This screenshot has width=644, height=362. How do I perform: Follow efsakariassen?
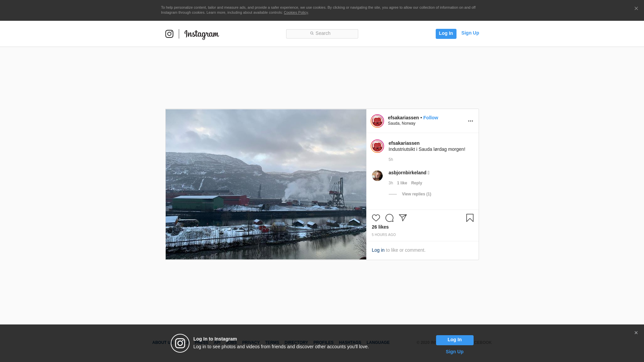coord(431,118)
